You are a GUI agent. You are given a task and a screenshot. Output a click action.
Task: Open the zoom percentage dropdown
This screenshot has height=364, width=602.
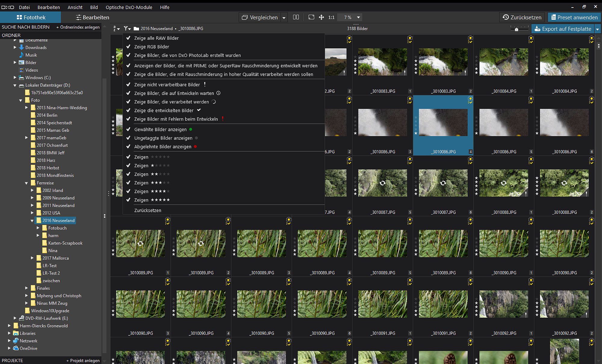[x=358, y=17]
